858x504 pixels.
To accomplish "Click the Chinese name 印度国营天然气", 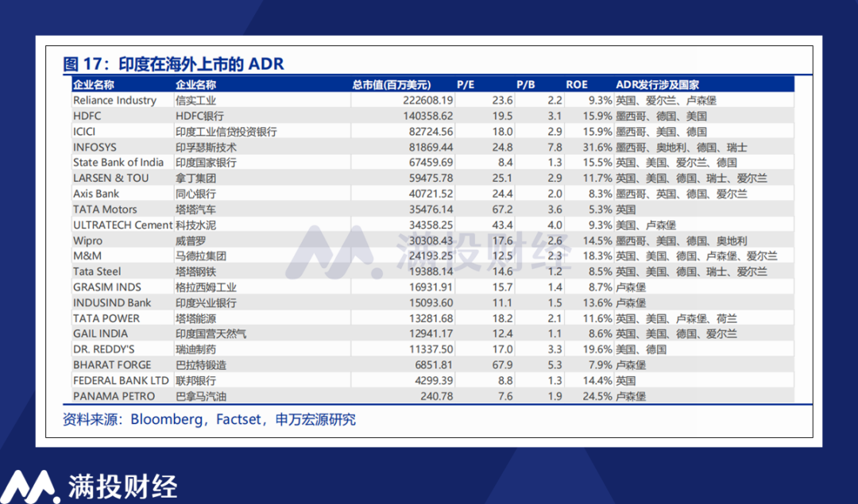I will [x=211, y=333].
